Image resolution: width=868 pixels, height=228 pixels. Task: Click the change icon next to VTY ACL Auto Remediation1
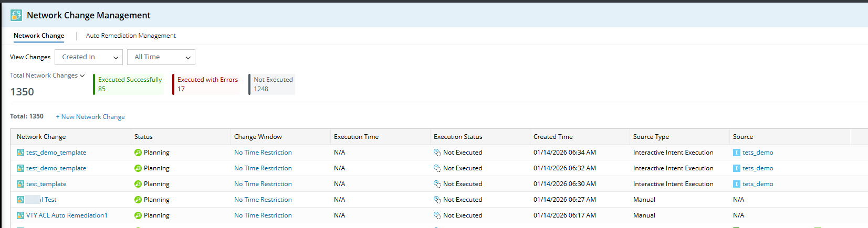20,215
